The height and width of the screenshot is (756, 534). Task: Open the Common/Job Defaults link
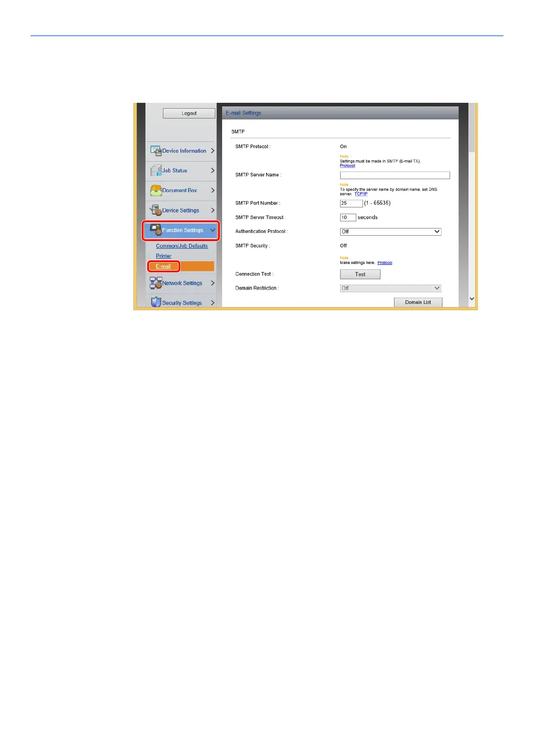click(182, 246)
